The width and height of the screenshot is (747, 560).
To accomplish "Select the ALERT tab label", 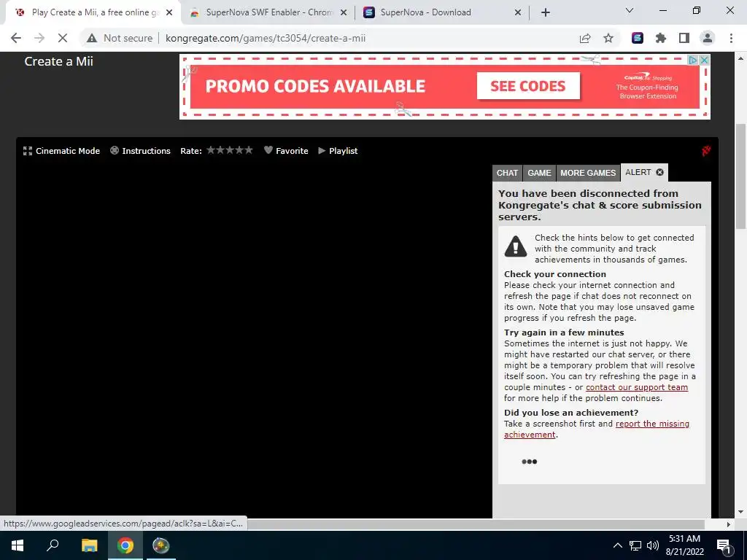I will (x=638, y=172).
